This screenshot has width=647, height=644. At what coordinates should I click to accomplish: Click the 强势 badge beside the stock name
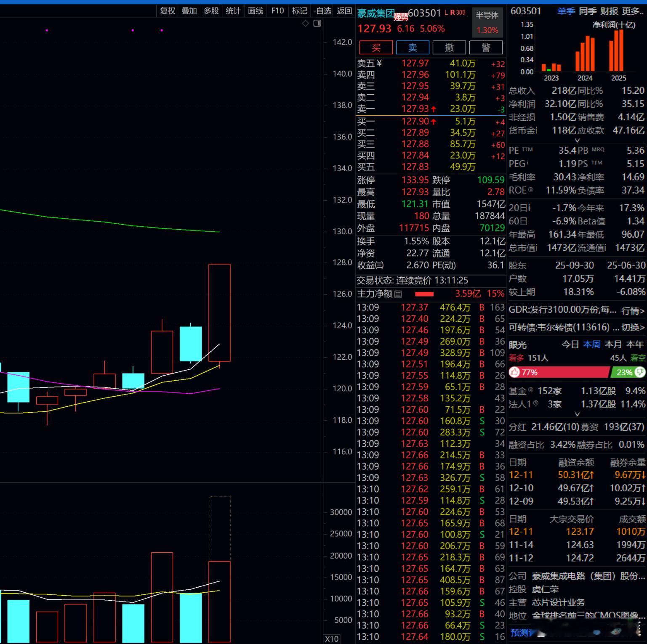401,17
